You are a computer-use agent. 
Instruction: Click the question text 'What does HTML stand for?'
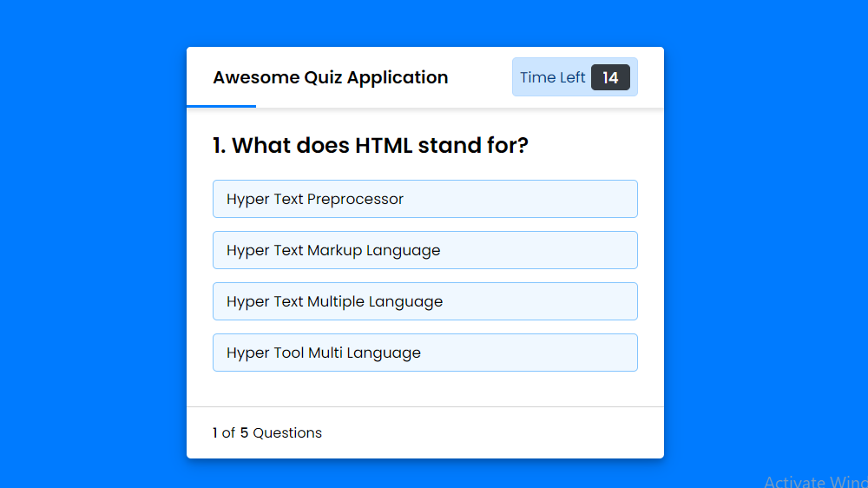[x=379, y=145]
